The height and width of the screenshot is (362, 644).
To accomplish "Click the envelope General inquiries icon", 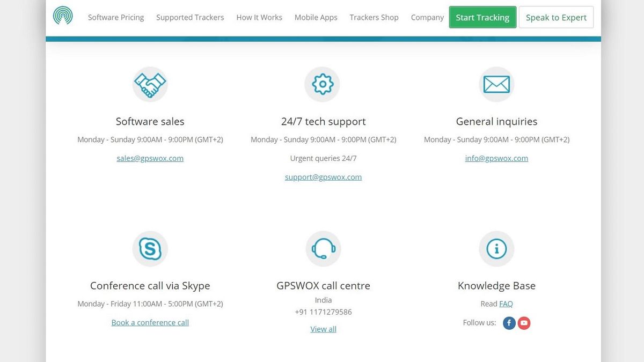I will [x=496, y=84].
